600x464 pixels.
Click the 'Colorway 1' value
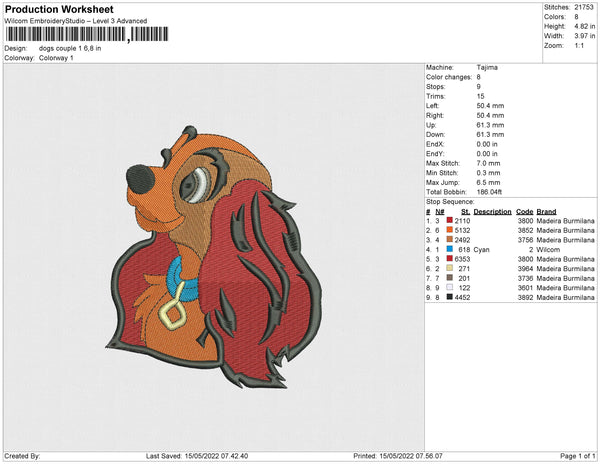tap(56, 58)
